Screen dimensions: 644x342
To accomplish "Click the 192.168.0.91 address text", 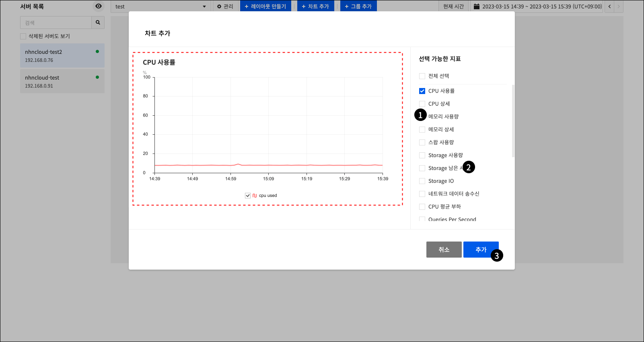I will click(39, 86).
